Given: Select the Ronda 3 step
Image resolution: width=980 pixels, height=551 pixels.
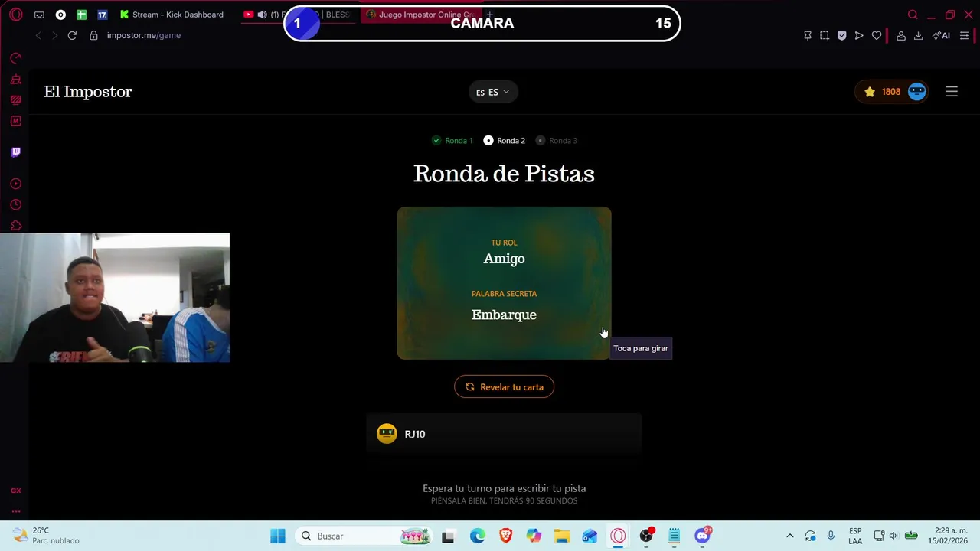Looking at the screenshot, I should click(557, 141).
